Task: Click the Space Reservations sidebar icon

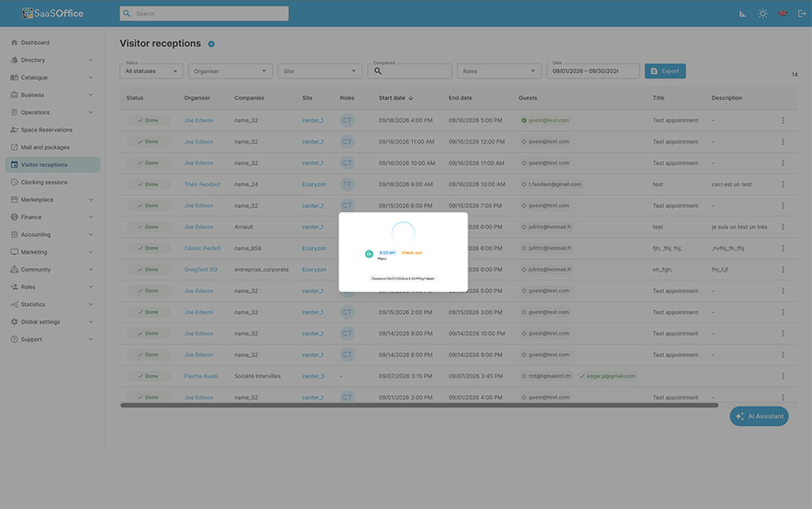Action: (14, 130)
